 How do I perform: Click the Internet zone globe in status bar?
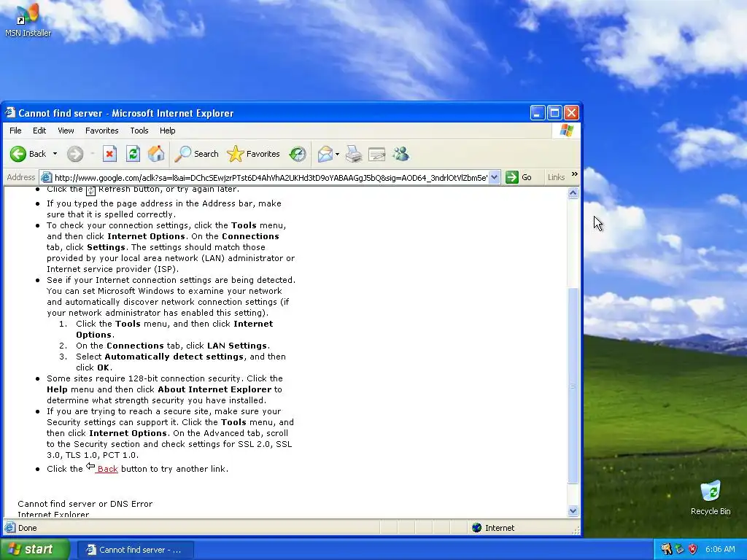477,528
